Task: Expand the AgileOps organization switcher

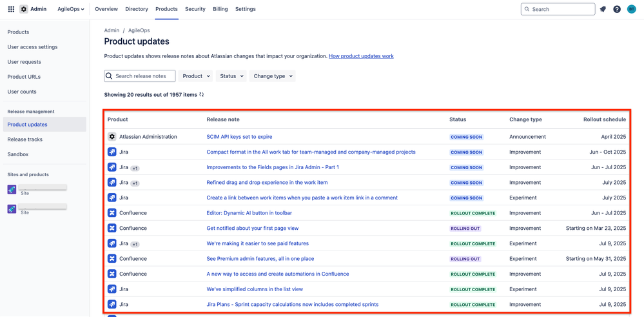Action: pos(71,9)
